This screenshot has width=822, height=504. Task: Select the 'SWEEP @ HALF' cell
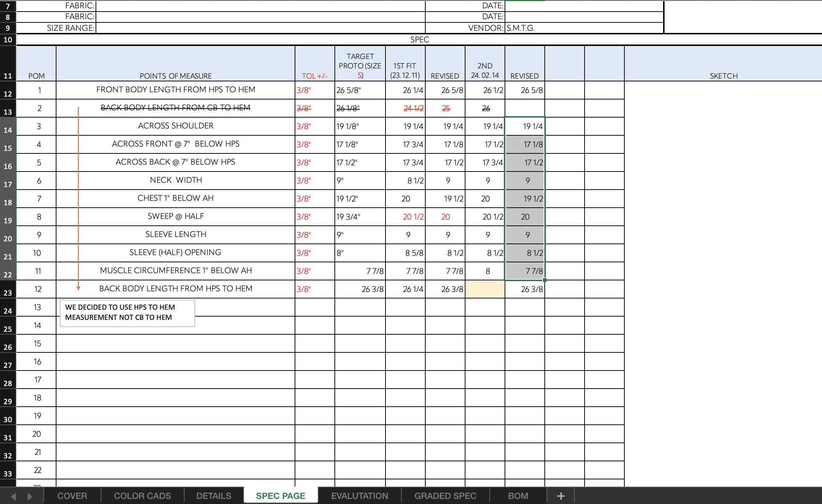click(x=176, y=217)
